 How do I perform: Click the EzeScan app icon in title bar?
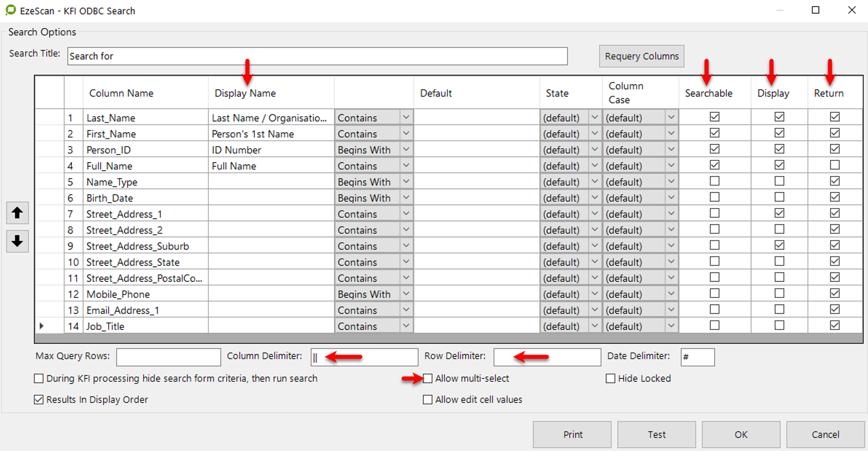point(10,10)
